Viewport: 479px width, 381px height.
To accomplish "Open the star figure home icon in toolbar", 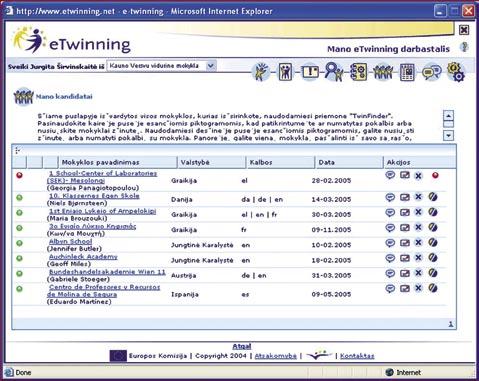I will (261, 71).
